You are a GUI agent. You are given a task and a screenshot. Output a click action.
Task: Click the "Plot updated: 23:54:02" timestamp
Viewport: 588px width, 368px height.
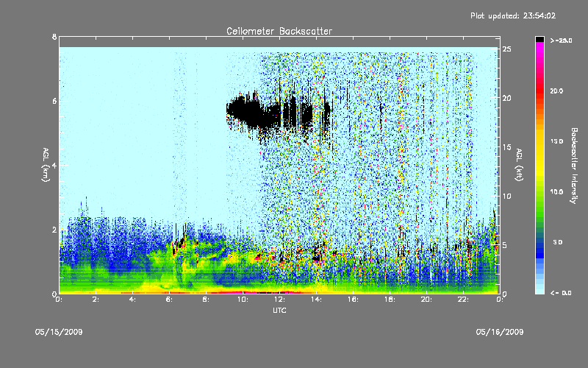[513, 15]
